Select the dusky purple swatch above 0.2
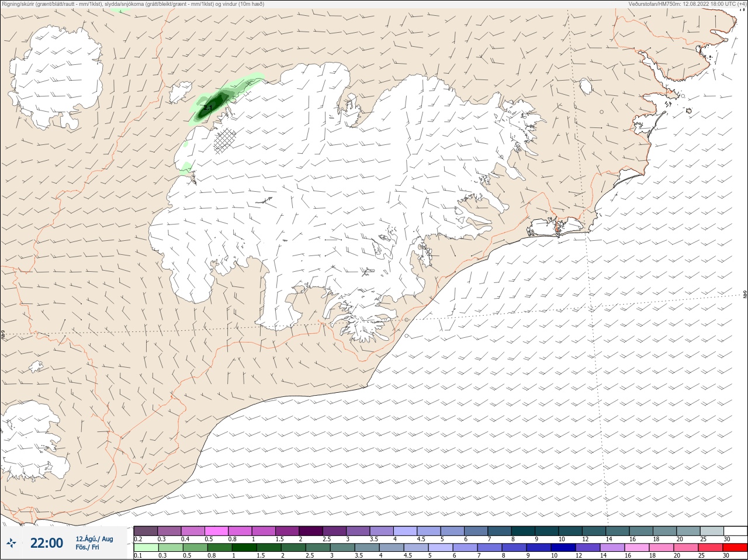 (146, 531)
